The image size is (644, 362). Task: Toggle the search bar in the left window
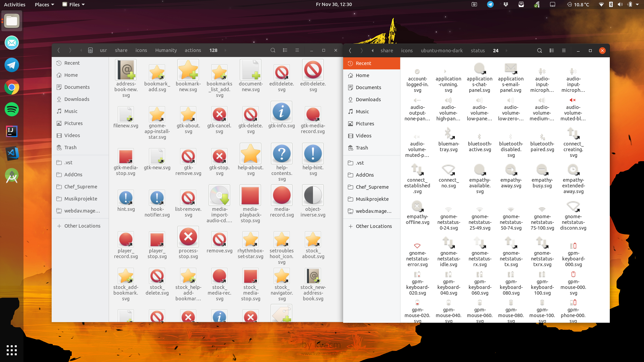coord(273,50)
